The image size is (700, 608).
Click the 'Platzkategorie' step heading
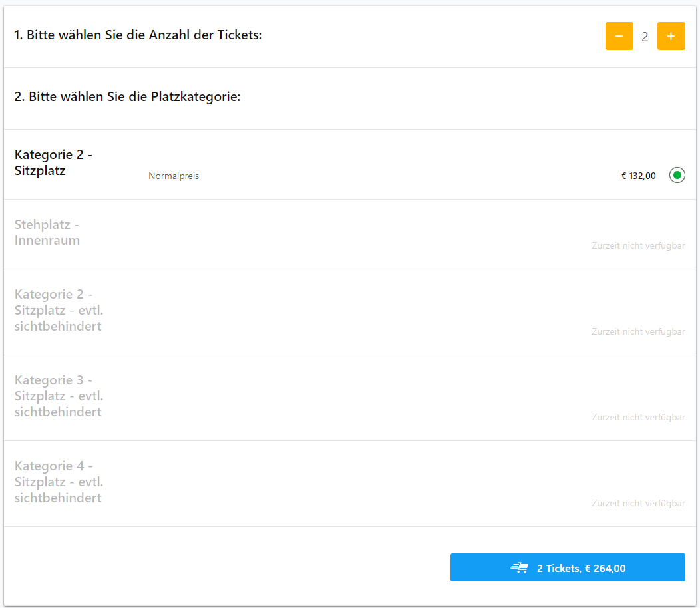tap(127, 96)
